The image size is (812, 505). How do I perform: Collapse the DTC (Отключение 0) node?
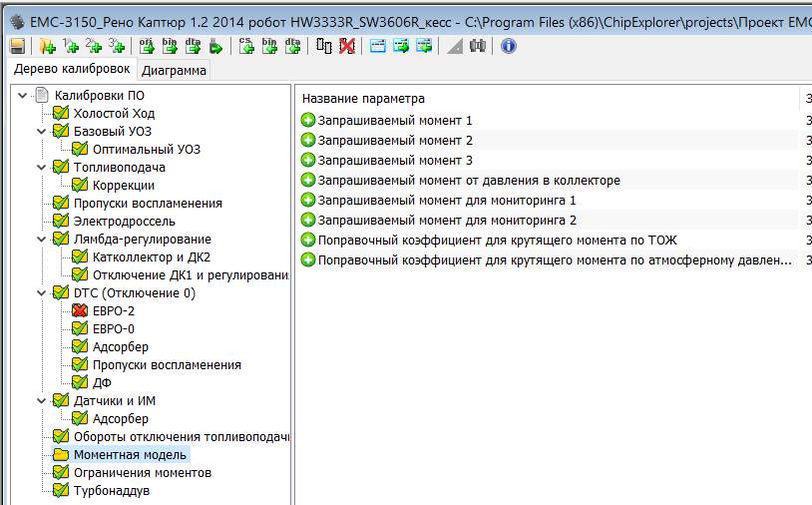click(x=42, y=293)
